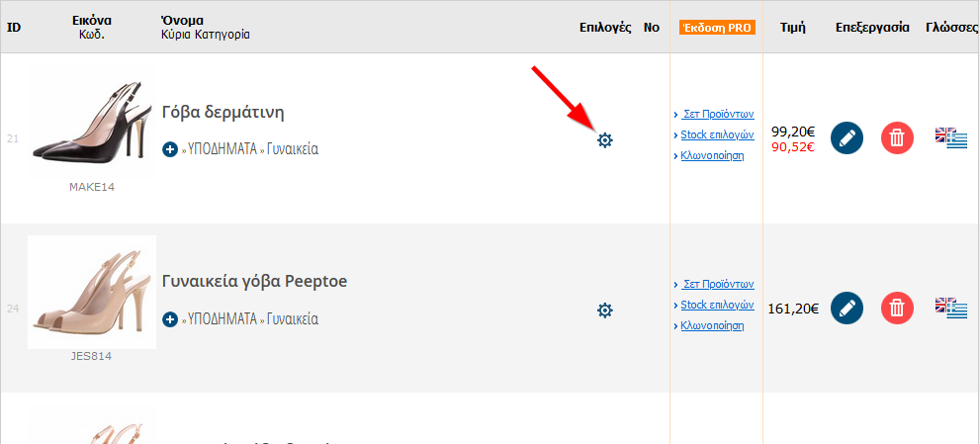Expand categories plus icon for Γόβα δερμάτινη
This screenshot has height=444, width=980.
pyautogui.click(x=170, y=149)
